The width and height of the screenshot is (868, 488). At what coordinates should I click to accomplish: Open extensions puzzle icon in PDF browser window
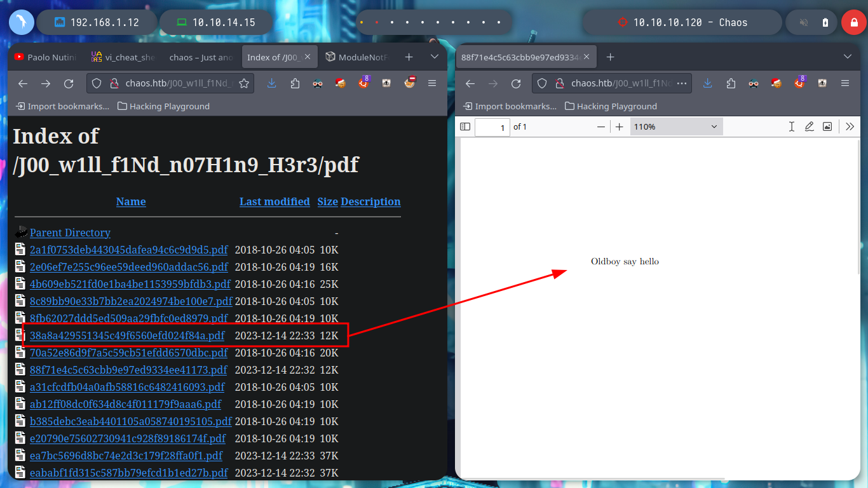pos(731,83)
